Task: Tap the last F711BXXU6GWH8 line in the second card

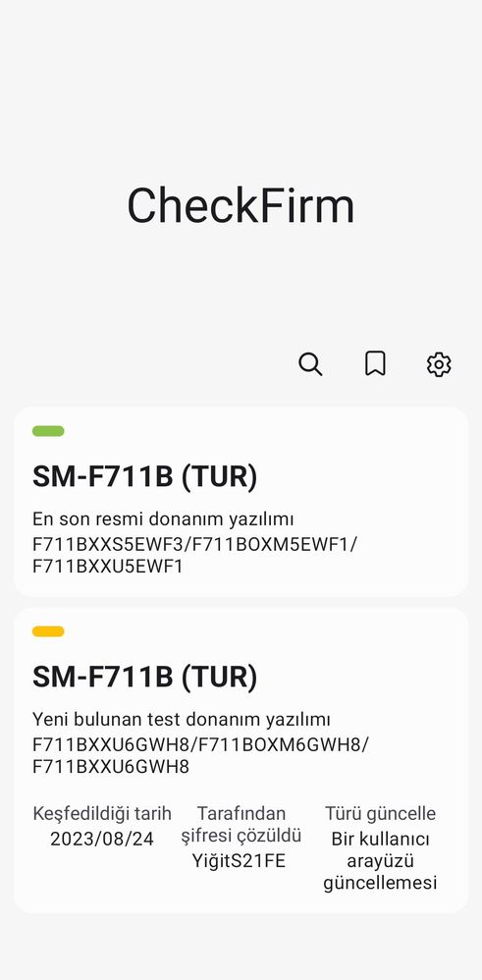Action: 111,767
